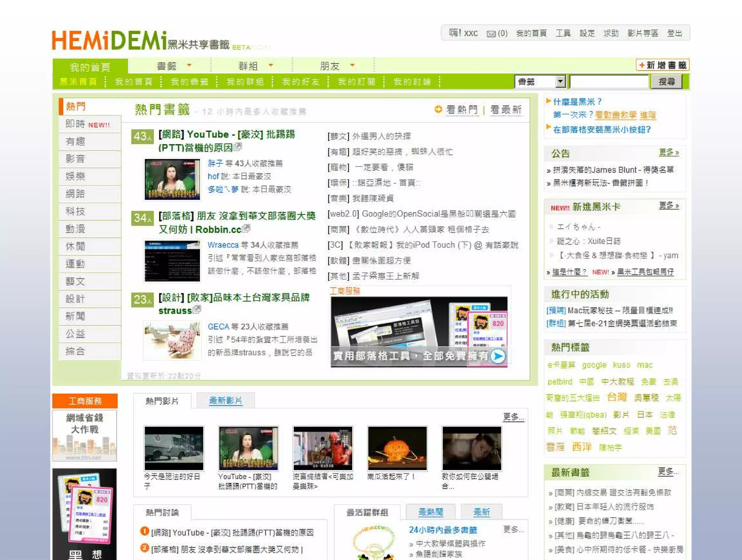Click the news anchor thumbnail in the top bookmark

[172, 179]
